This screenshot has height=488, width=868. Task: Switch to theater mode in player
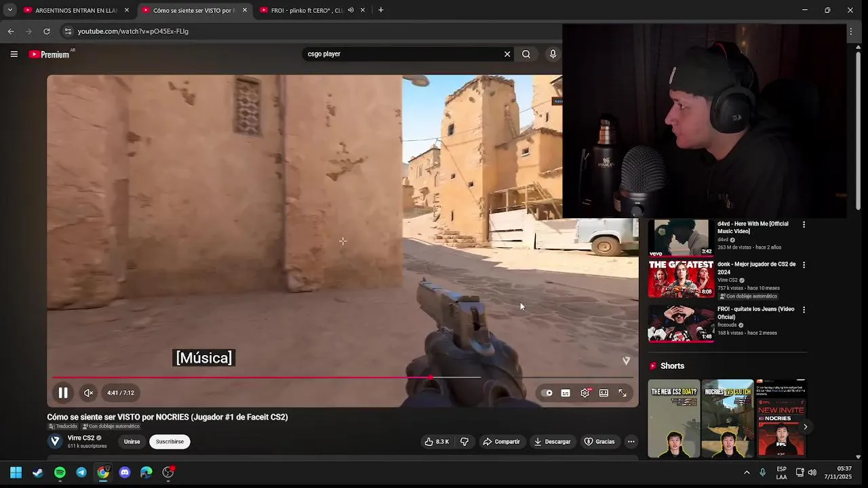604,393
